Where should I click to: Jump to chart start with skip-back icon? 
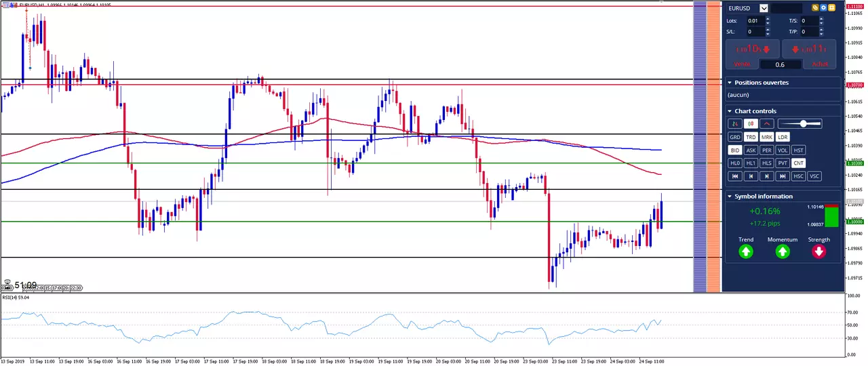tap(734, 176)
